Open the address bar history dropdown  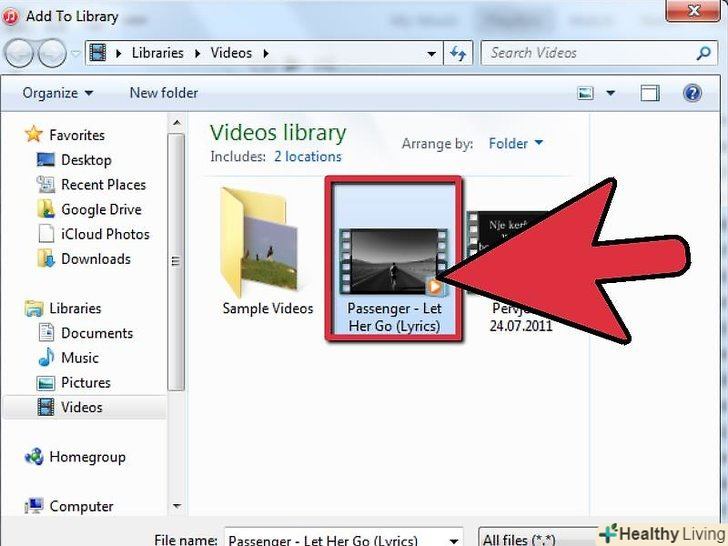[431, 54]
